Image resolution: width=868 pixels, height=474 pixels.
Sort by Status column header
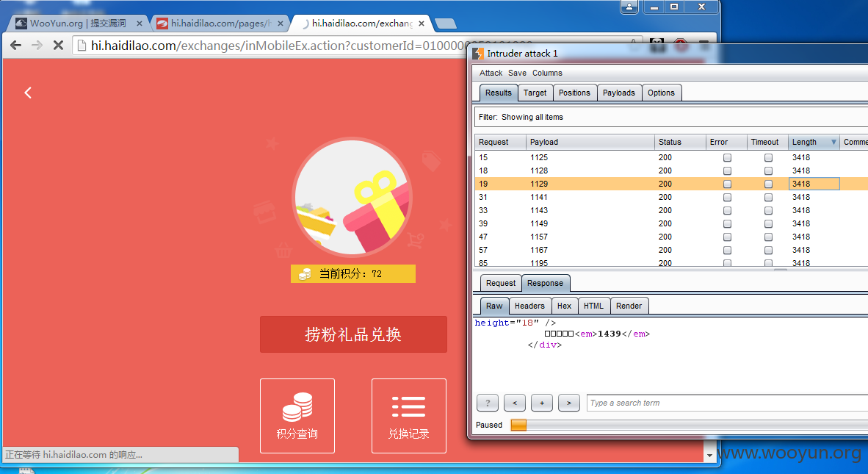tap(680, 143)
